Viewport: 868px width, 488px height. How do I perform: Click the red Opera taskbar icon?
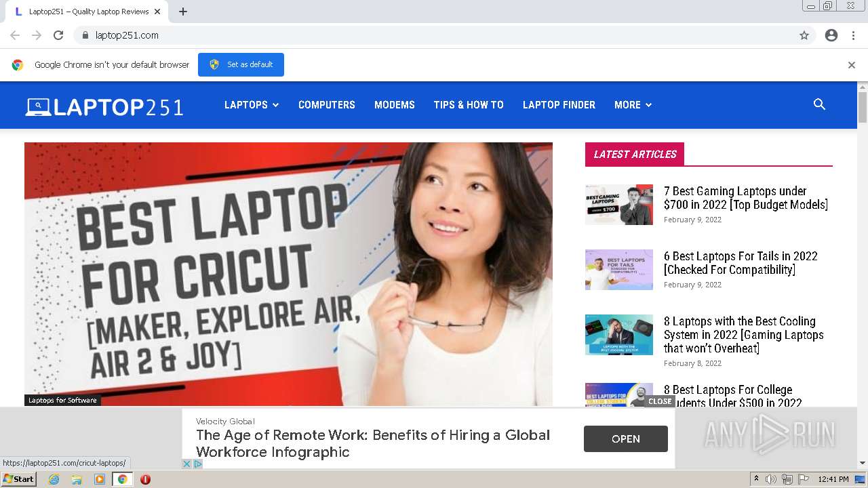(145, 479)
